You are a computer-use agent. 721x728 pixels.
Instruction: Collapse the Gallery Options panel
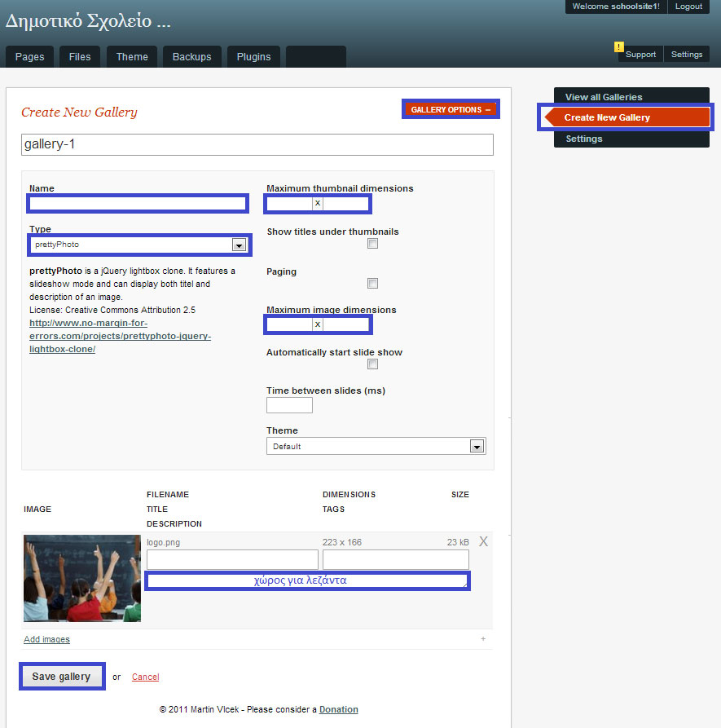click(451, 109)
